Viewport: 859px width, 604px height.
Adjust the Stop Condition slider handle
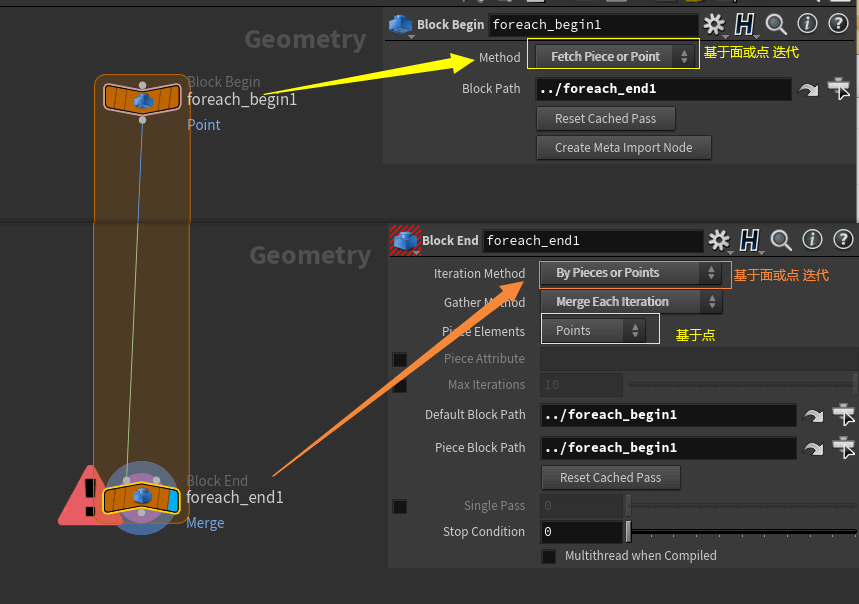628,532
